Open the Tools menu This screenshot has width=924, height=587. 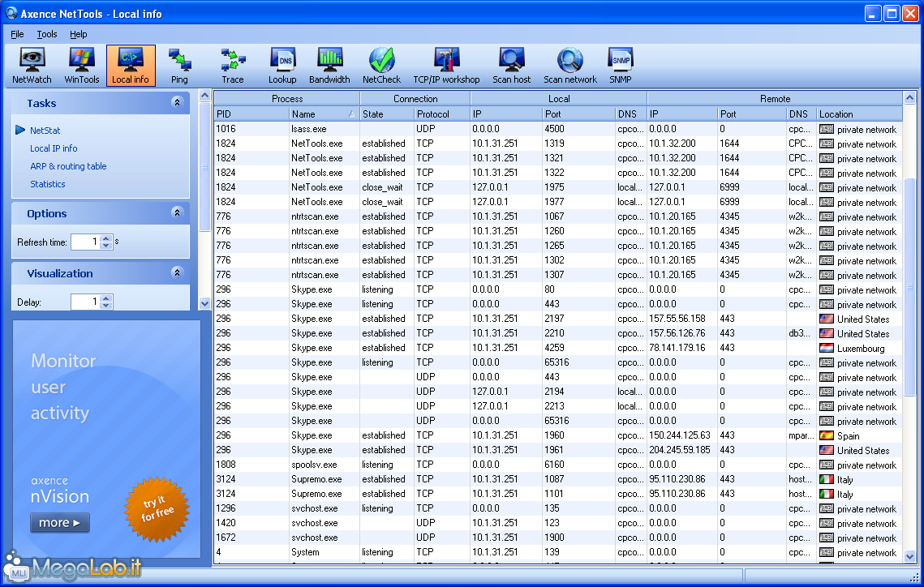46,34
